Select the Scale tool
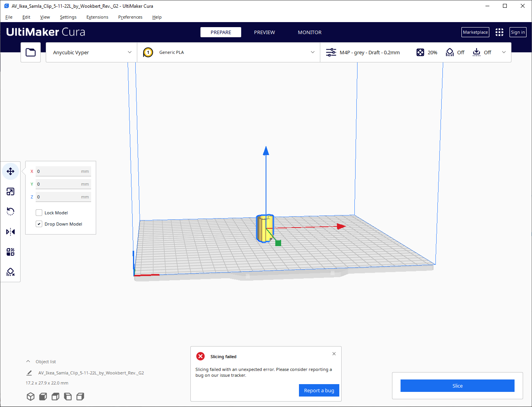This screenshot has width=532, height=407. [10, 191]
